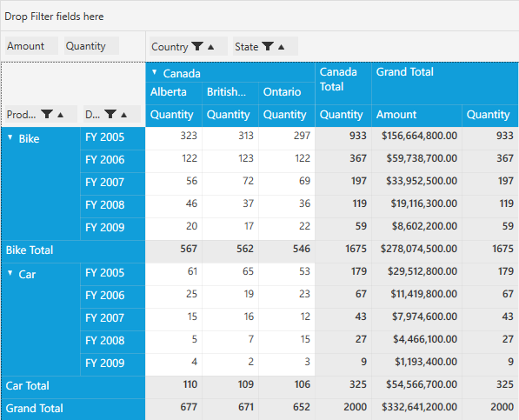Click the amount $59,738,700.00
This screenshot has height=420, width=519.
coord(416,161)
